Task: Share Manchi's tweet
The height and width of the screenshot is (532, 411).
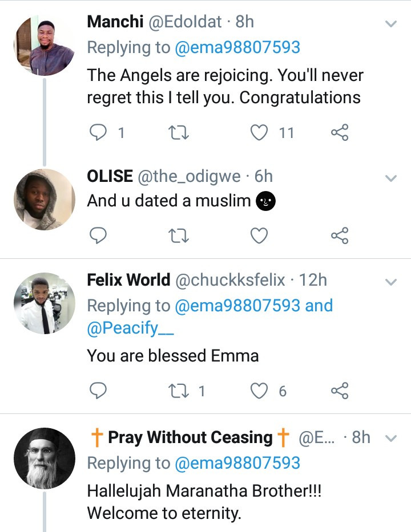Action: (340, 133)
